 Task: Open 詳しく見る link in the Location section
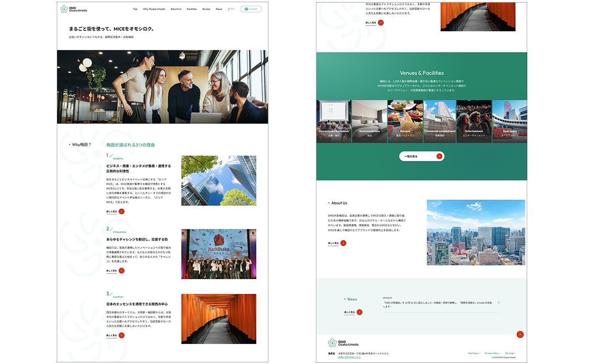(111, 335)
